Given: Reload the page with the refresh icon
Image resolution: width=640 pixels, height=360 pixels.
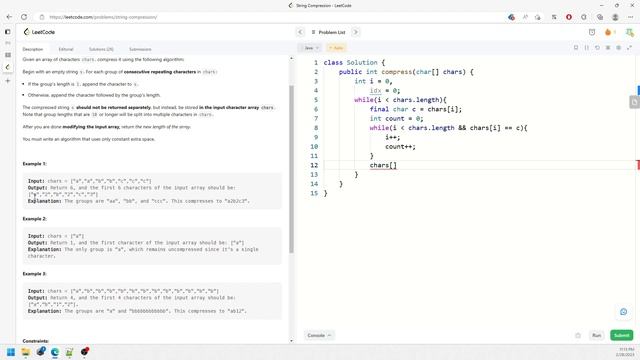Looking at the screenshot, I should click(24, 17).
